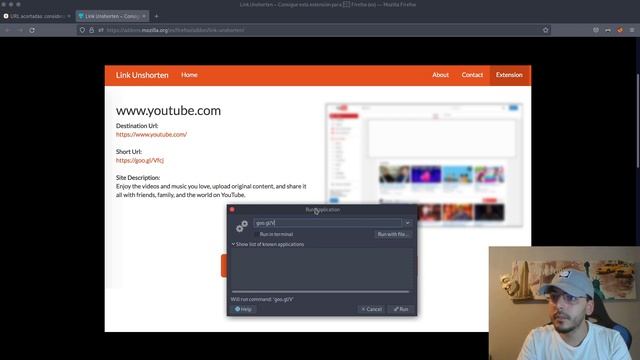The height and width of the screenshot is (360, 640).
Task: Go forward to the next page
Action: pos(20,30)
